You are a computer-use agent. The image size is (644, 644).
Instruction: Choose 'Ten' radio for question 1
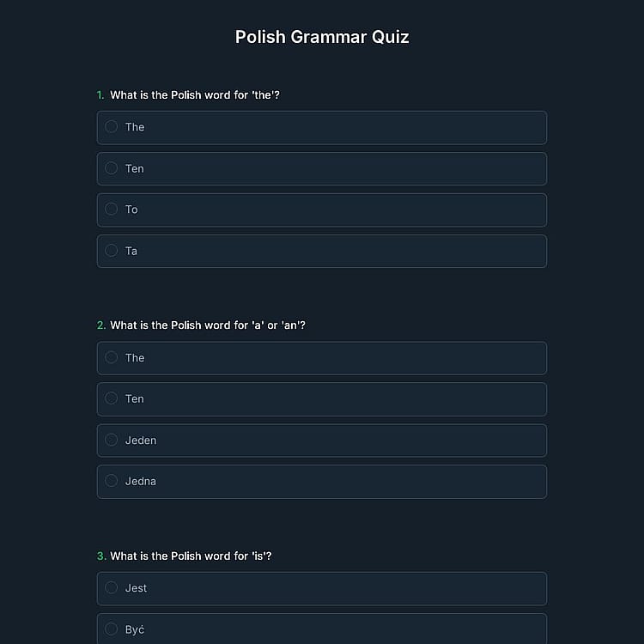click(x=112, y=168)
